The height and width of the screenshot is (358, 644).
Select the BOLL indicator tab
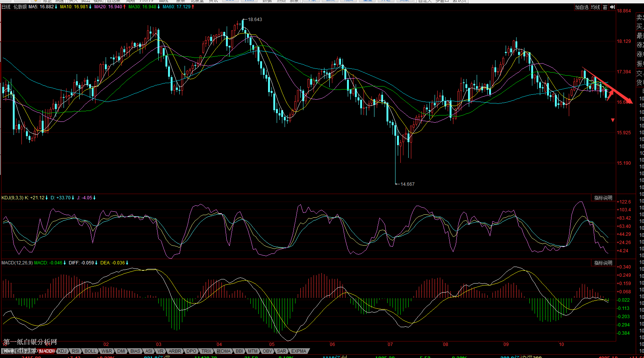pyautogui.click(x=90, y=351)
